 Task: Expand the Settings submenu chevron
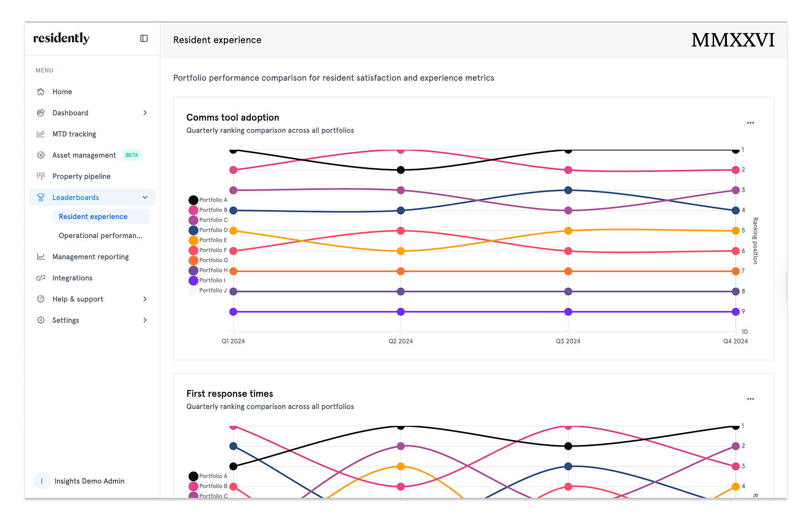click(x=145, y=320)
